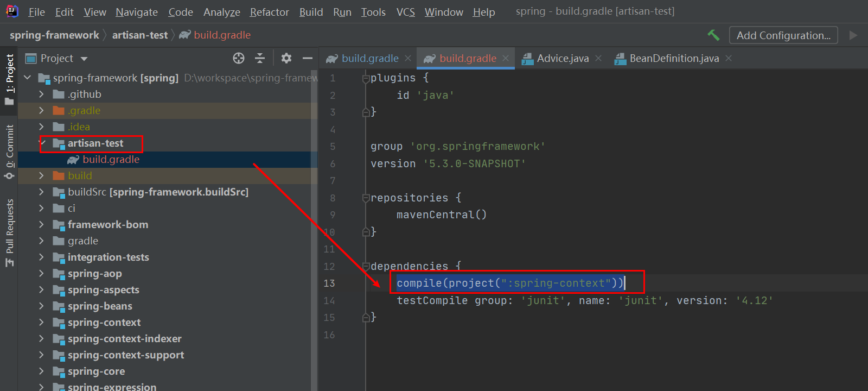Click Add Configuration button
The width and height of the screenshot is (868, 391).
point(783,35)
